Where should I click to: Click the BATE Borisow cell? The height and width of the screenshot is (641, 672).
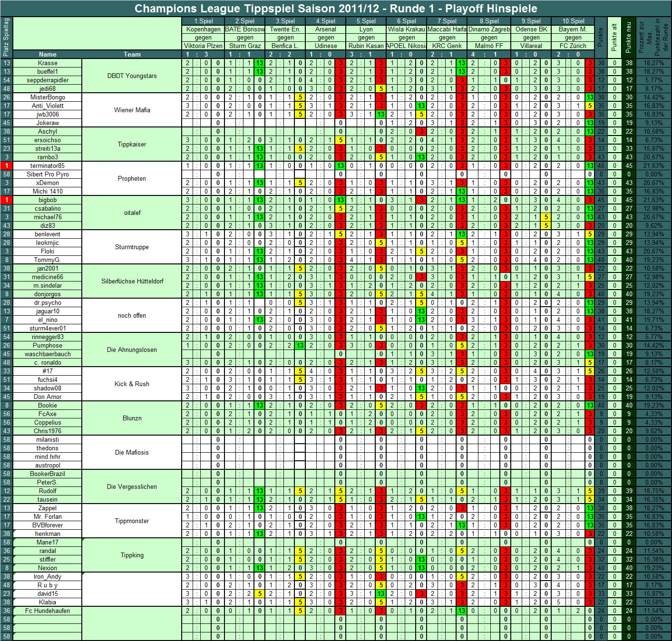click(244, 29)
